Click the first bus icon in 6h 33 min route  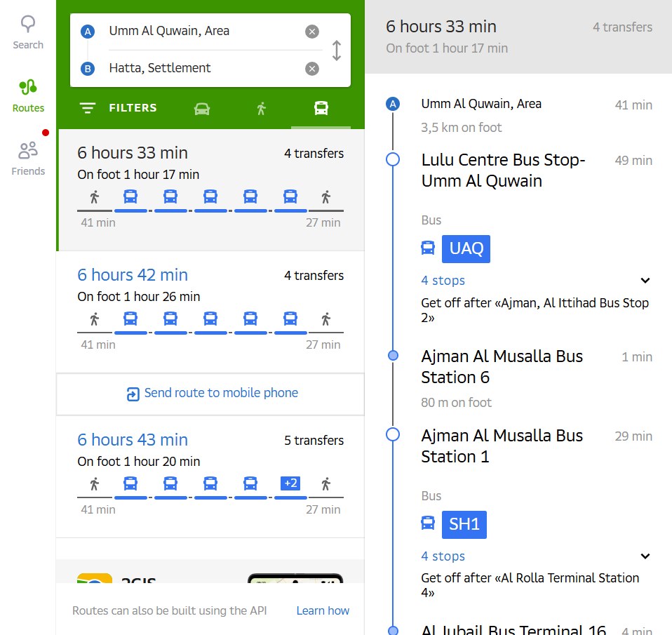(130, 196)
